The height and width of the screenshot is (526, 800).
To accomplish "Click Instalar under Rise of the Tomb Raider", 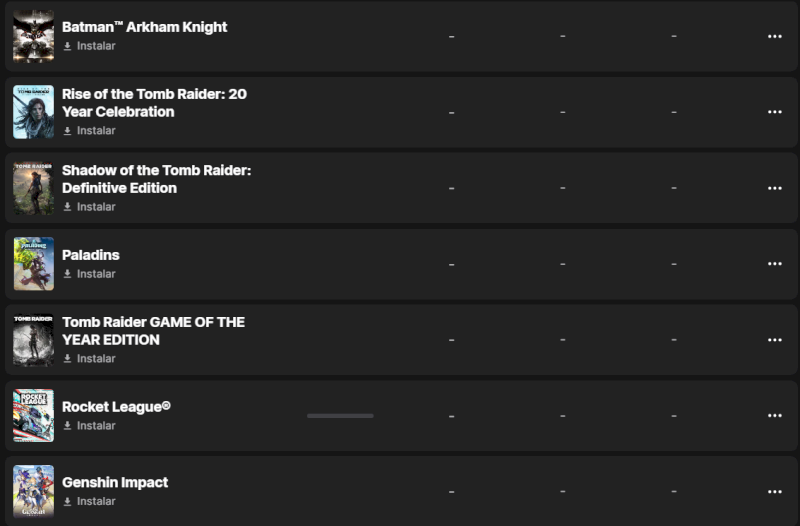I will coord(96,131).
